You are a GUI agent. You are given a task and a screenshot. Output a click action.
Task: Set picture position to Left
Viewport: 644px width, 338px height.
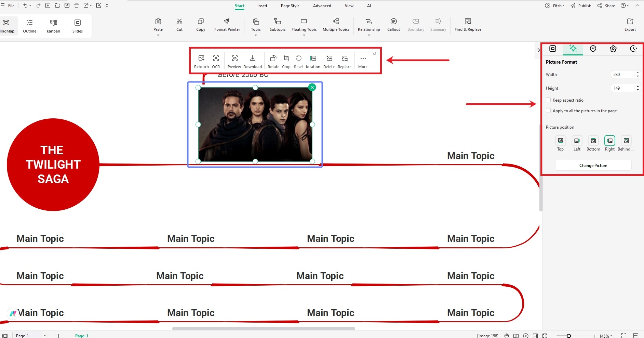tap(577, 141)
